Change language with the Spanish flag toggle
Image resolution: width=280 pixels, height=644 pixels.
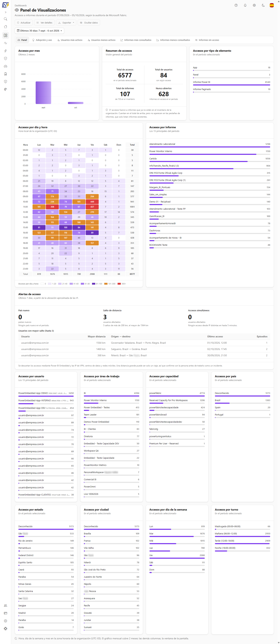click(272, 5)
